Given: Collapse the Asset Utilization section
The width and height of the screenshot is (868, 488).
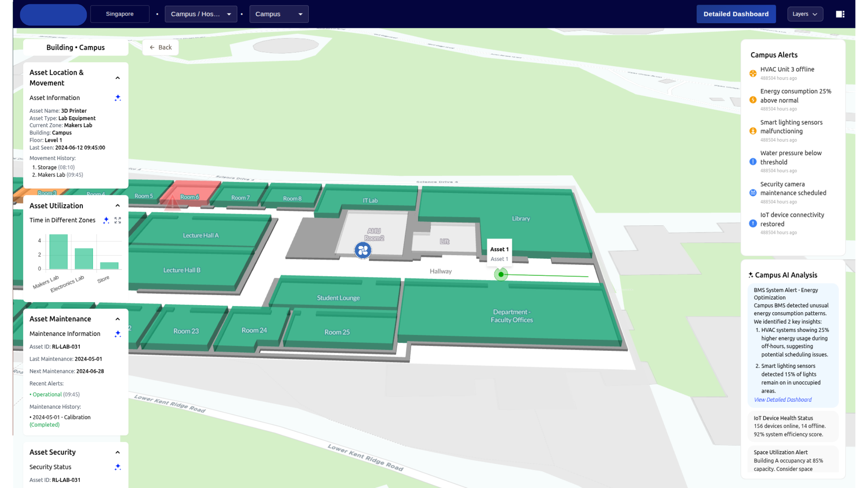Looking at the screenshot, I should [118, 206].
